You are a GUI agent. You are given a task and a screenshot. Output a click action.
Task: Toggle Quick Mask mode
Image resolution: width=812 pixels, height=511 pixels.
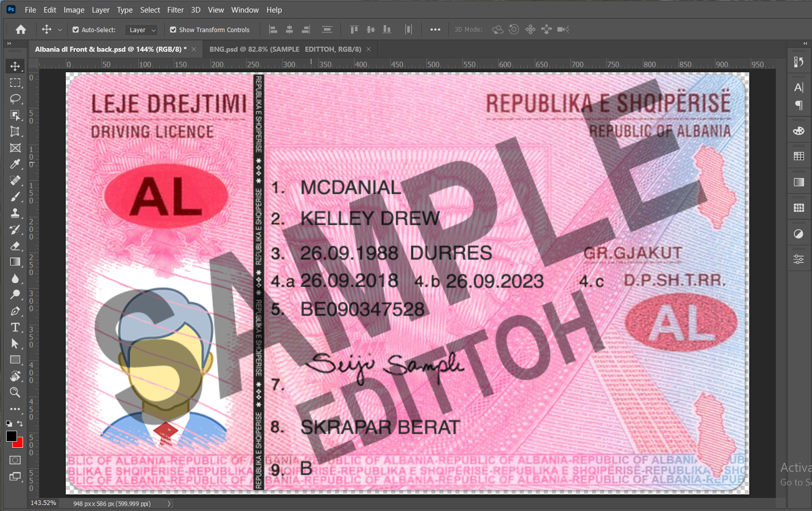(x=15, y=460)
